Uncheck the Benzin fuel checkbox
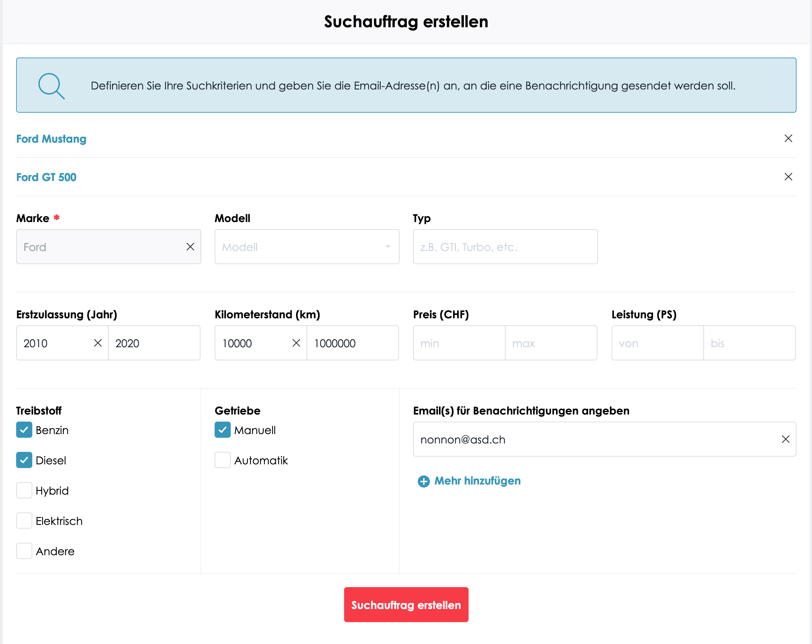 tap(24, 430)
